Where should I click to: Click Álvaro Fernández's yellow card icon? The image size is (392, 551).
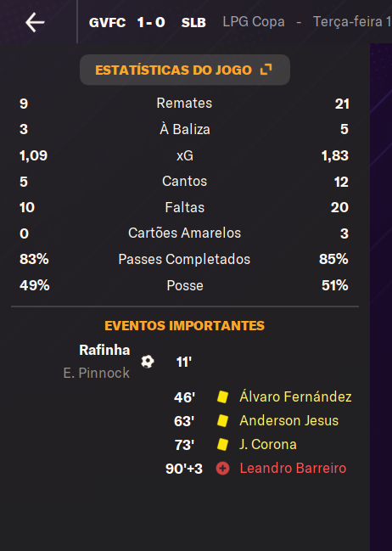tap(222, 397)
